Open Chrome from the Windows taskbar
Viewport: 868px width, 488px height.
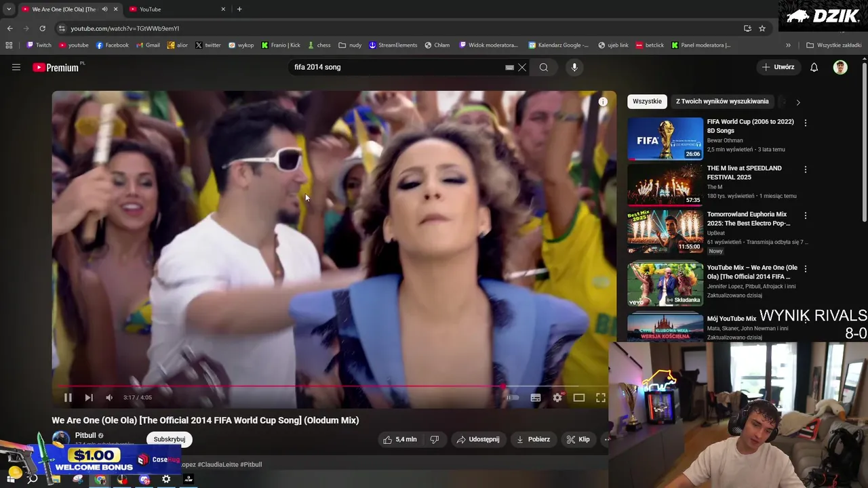point(100,479)
